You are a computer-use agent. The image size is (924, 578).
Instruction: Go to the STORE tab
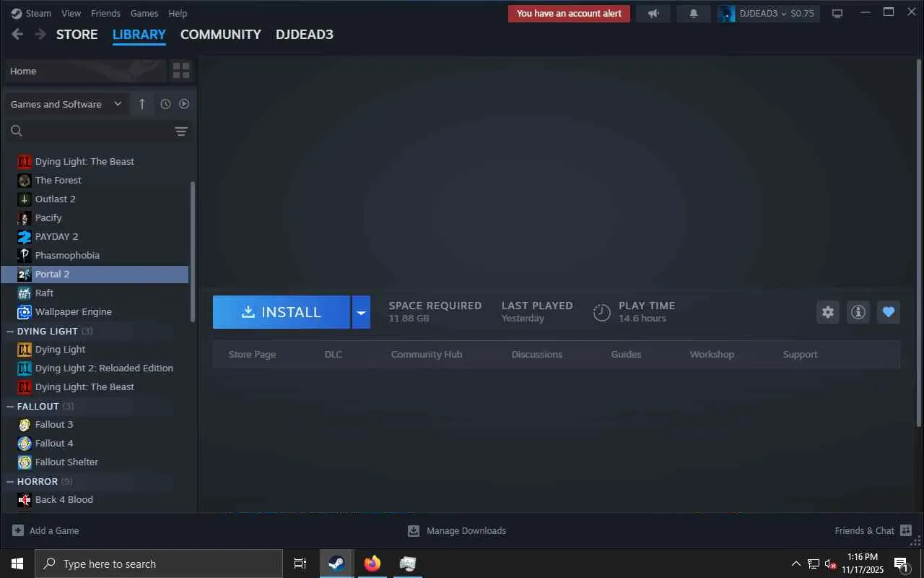(x=77, y=35)
